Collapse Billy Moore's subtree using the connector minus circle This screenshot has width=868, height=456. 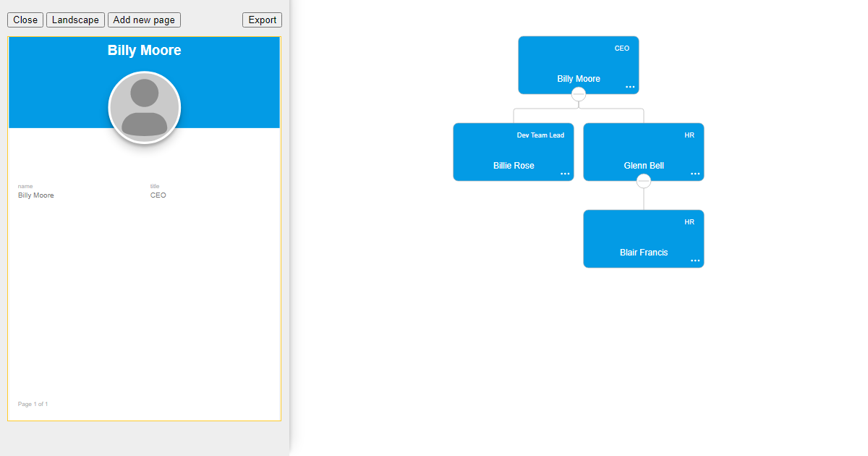tap(579, 93)
